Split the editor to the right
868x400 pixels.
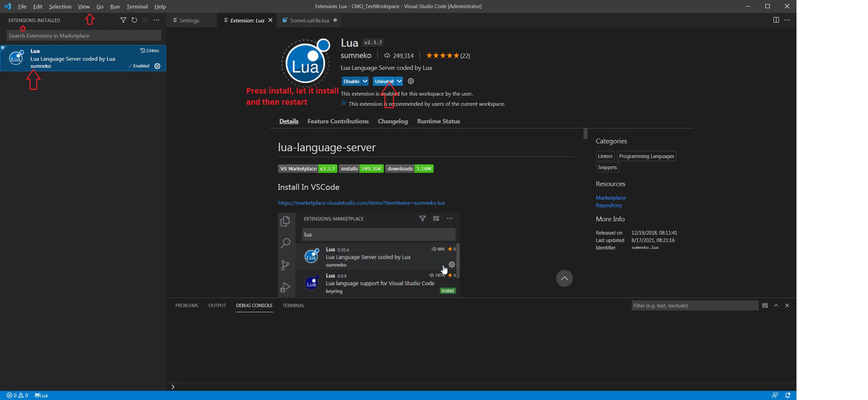tap(776, 20)
